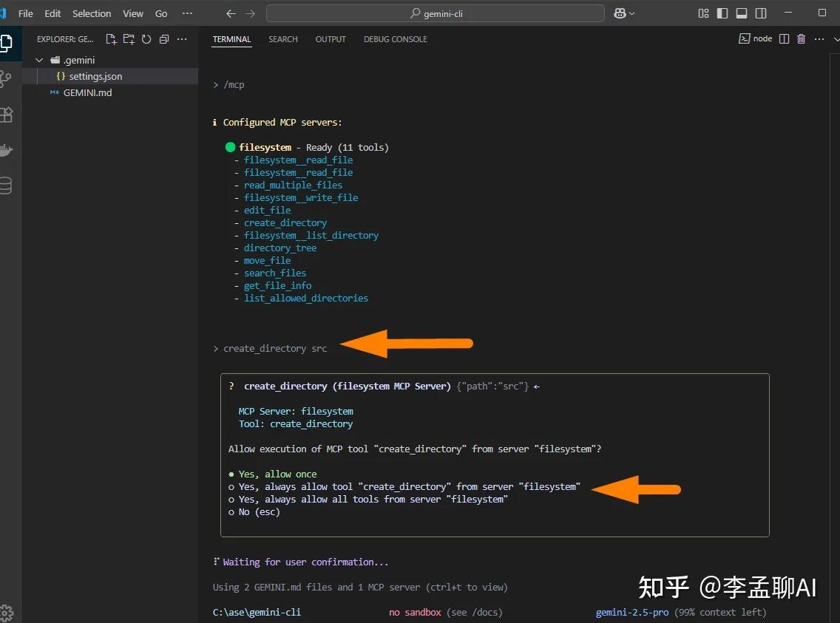Open the Source Control view

coord(9,78)
